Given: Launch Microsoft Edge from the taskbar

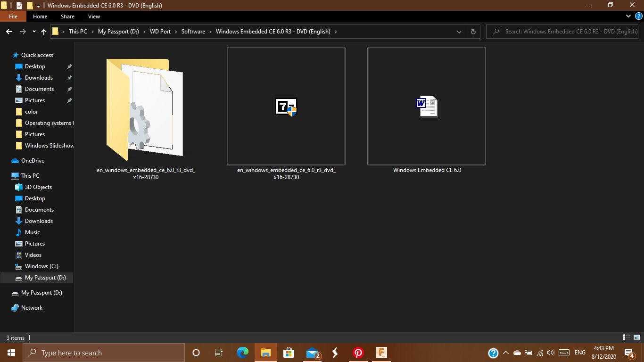Looking at the screenshot, I should coord(243,353).
